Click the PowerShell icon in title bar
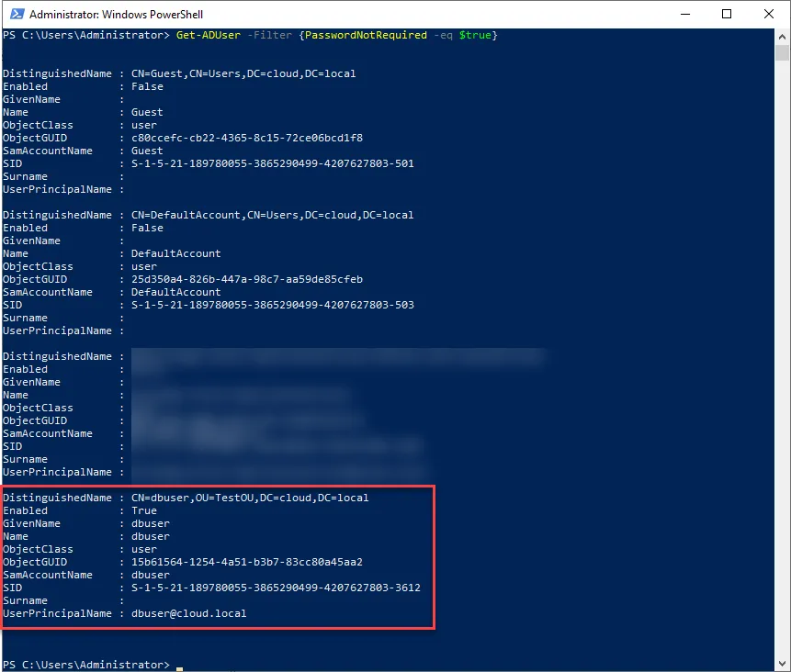 coord(17,14)
